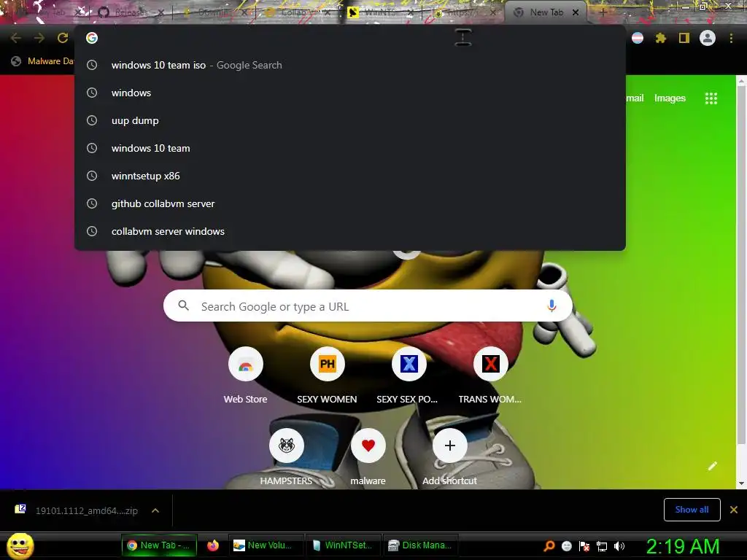Open the Google apps grid
747x560 pixels.
711,98
